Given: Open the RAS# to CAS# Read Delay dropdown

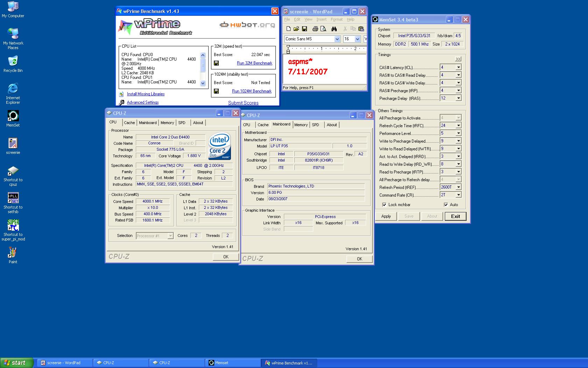Looking at the screenshot, I should [458, 75].
